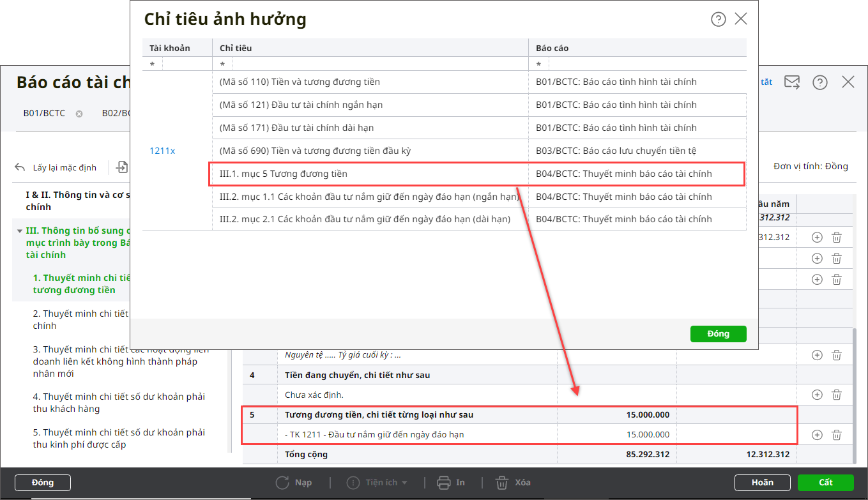Switch to the B01/BCTC tab
Screen dimensions: 868x500
[44, 114]
